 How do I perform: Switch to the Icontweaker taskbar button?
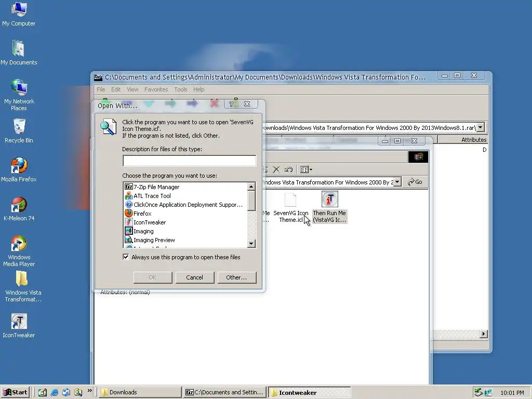[x=309, y=392]
